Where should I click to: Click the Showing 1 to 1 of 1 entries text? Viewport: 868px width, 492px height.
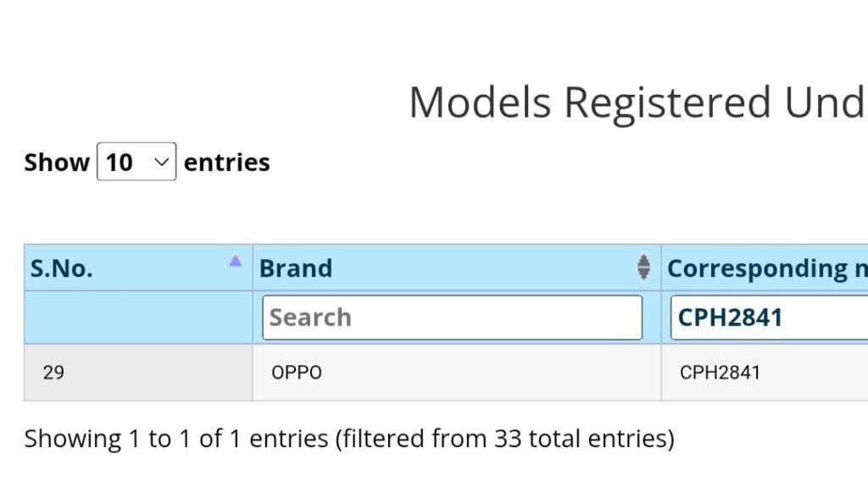348,438
